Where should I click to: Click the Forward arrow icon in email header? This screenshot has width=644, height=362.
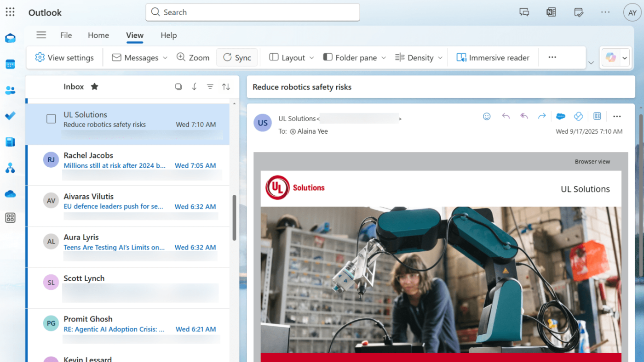point(542,116)
